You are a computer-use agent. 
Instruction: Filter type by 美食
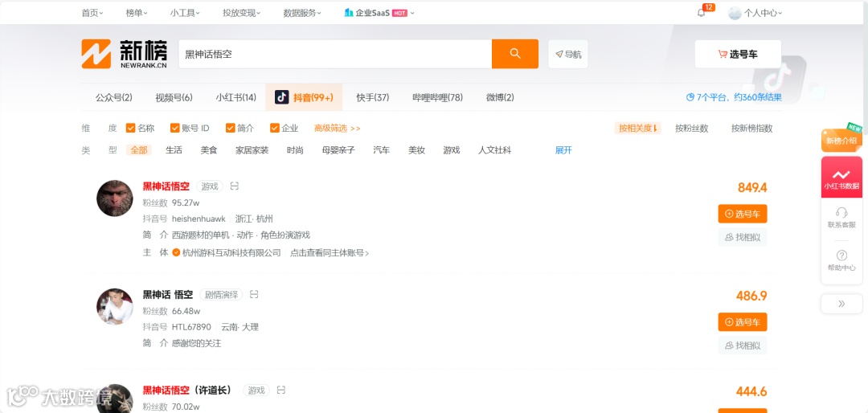209,150
